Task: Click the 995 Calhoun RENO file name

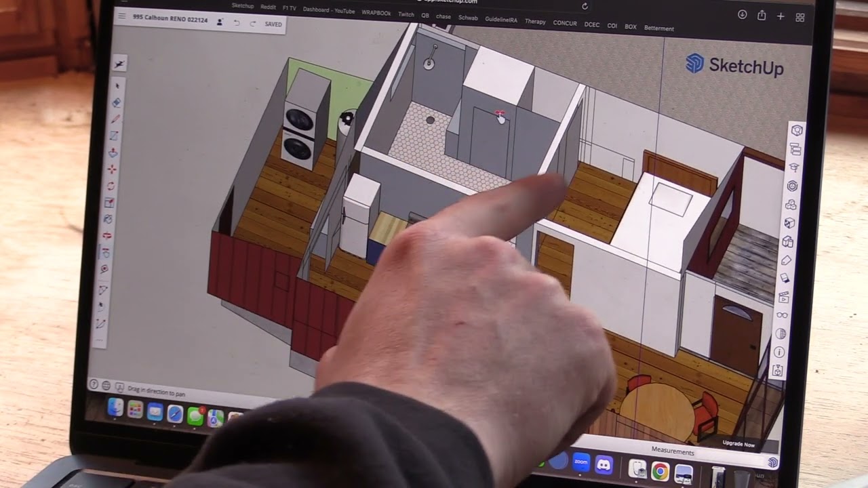Action: (171, 19)
